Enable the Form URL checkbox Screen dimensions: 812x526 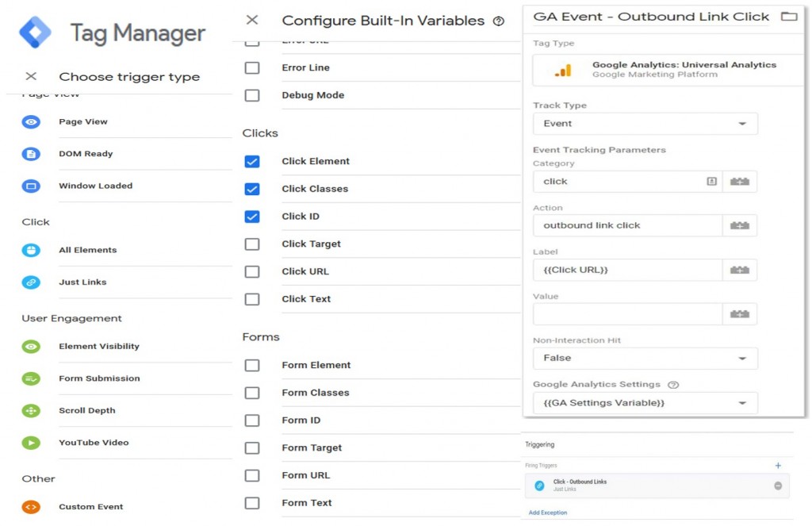point(252,475)
